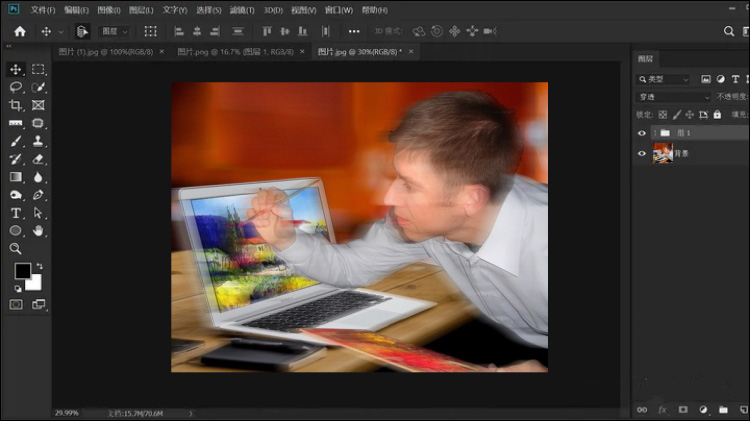Select the Crop tool
The width and height of the screenshot is (750, 421).
pyautogui.click(x=15, y=105)
